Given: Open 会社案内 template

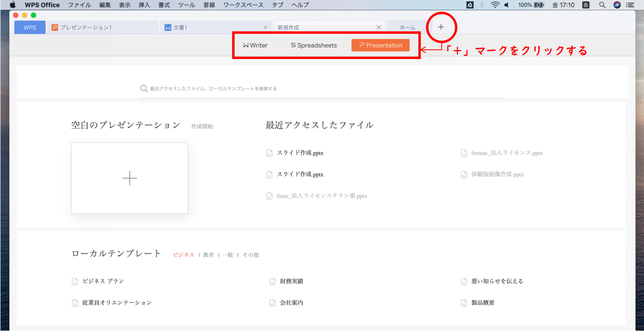Looking at the screenshot, I should point(292,303).
